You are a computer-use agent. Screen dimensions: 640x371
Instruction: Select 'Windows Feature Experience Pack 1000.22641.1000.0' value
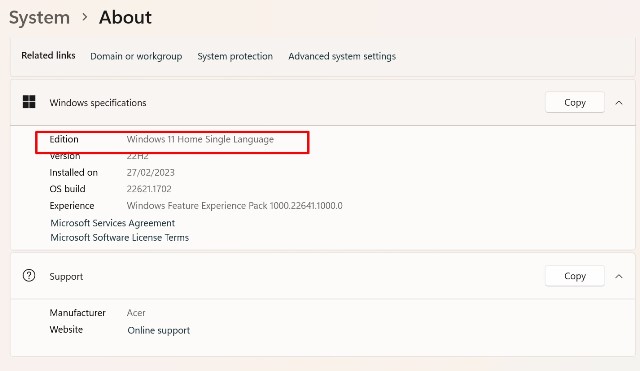[x=235, y=206]
